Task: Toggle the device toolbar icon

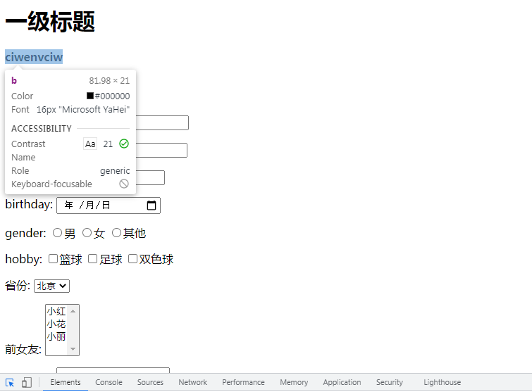Action: point(27,383)
